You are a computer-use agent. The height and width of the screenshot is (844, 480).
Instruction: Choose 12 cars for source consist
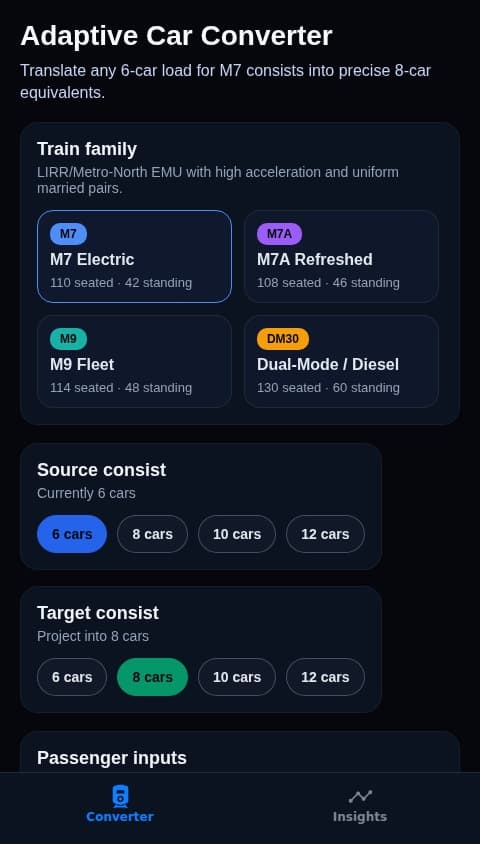point(325,534)
